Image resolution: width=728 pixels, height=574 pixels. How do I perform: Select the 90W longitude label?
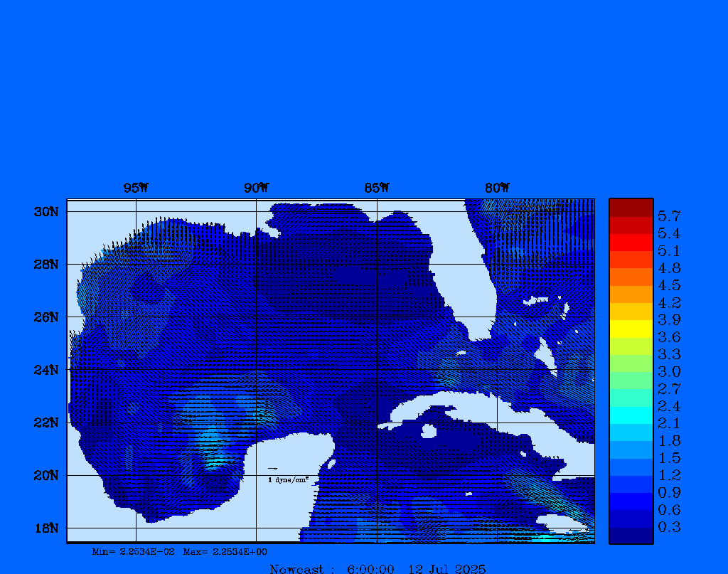point(256,188)
